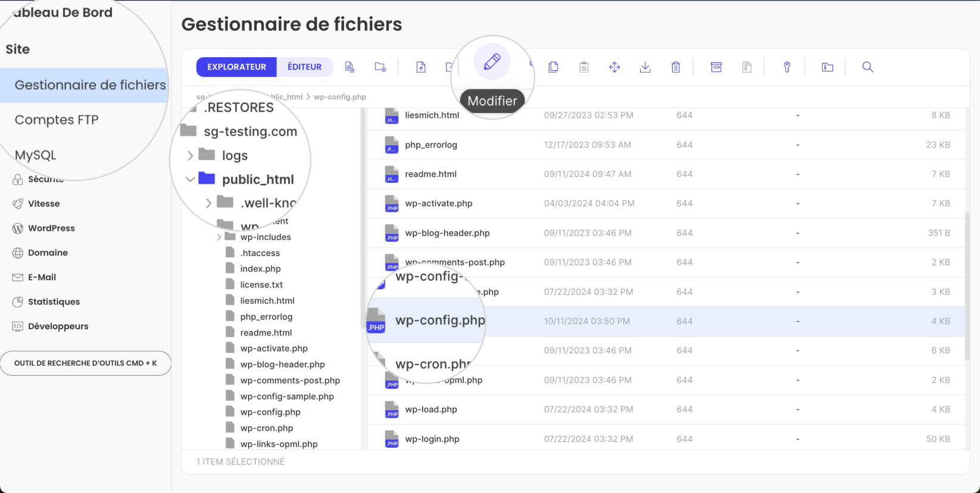Select index.php in the folder tree

click(x=260, y=269)
